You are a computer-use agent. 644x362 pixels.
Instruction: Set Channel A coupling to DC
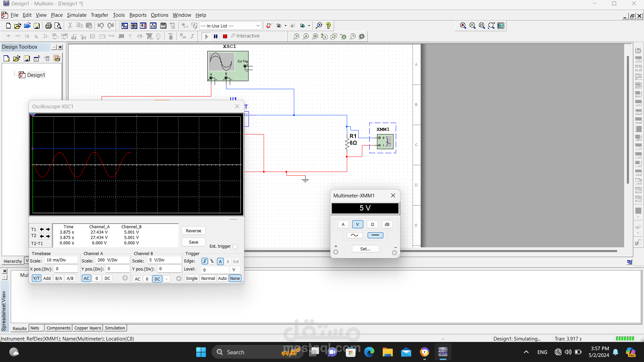point(107,278)
